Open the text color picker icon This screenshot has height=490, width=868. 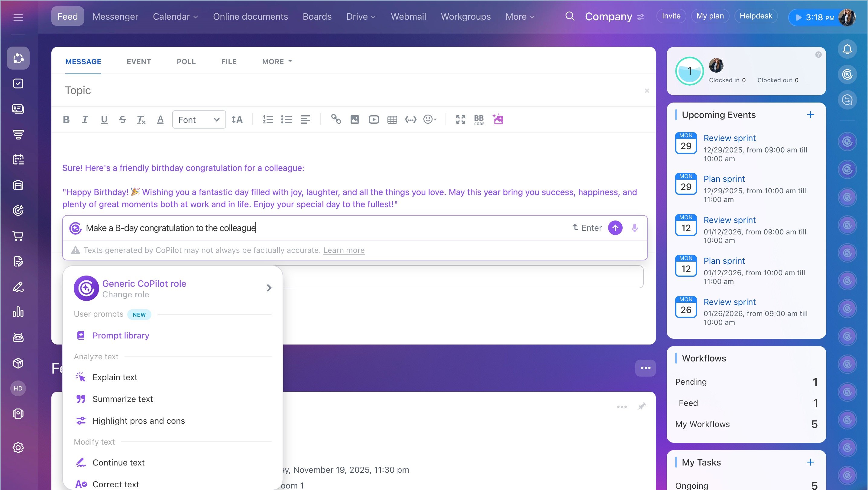click(x=160, y=119)
